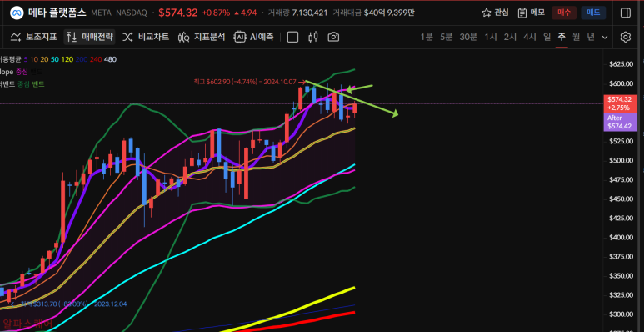Click the $300.00 price axis label
The image size is (644, 332).
pos(620,314)
